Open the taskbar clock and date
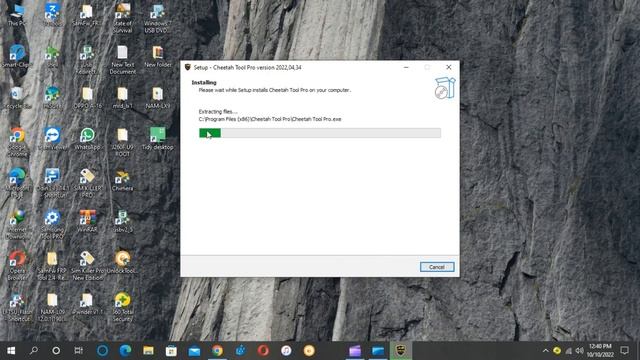Screen dimensions: 640x360 [600, 351]
